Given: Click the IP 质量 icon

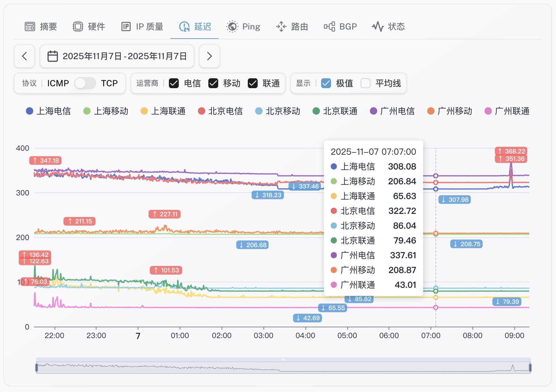Looking at the screenshot, I should tap(126, 27).
